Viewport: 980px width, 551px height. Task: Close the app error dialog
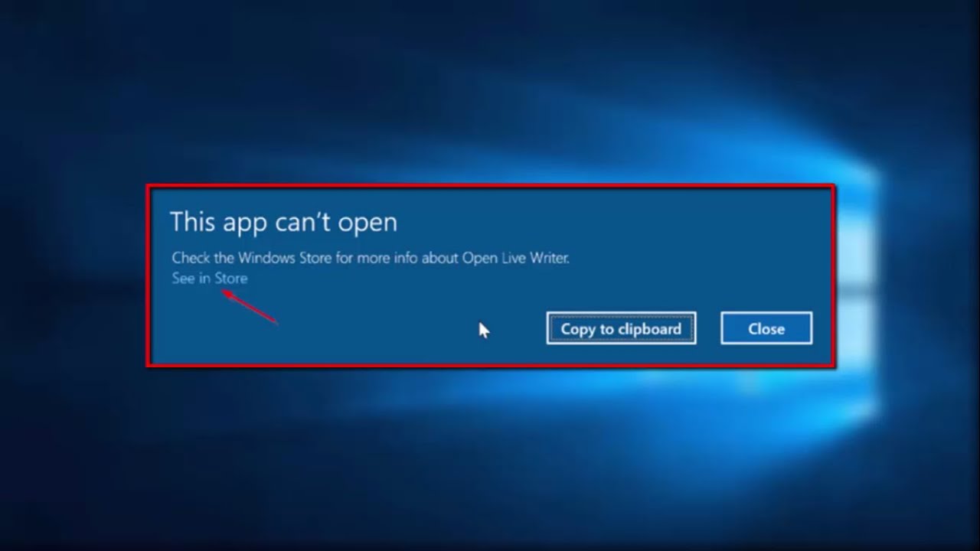(766, 328)
